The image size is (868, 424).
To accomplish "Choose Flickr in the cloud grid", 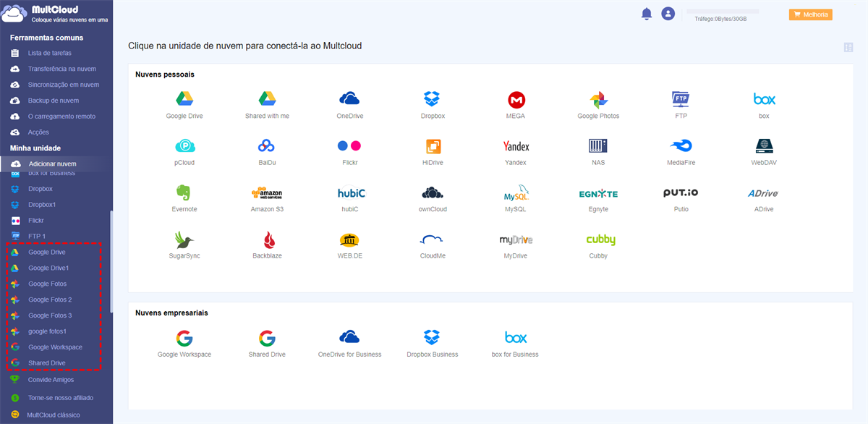I will click(x=349, y=152).
